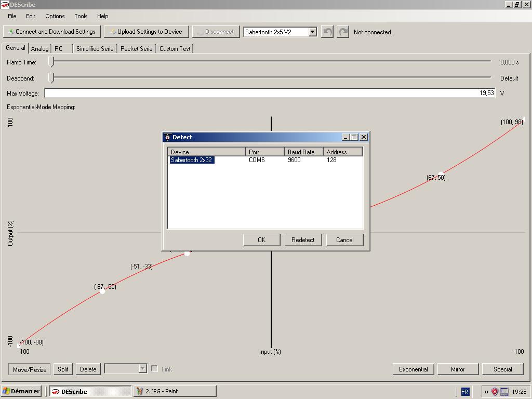
Task: Switch to the Packet Serial tab
Action: pos(137,49)
